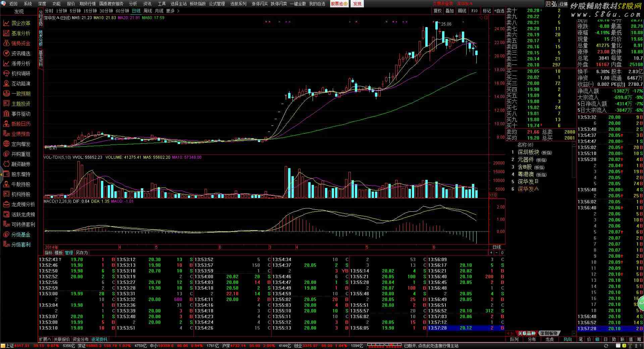Switch to 周线 weekly chart
This screenshot has width=644, height=349.
(x=148, y=11)
